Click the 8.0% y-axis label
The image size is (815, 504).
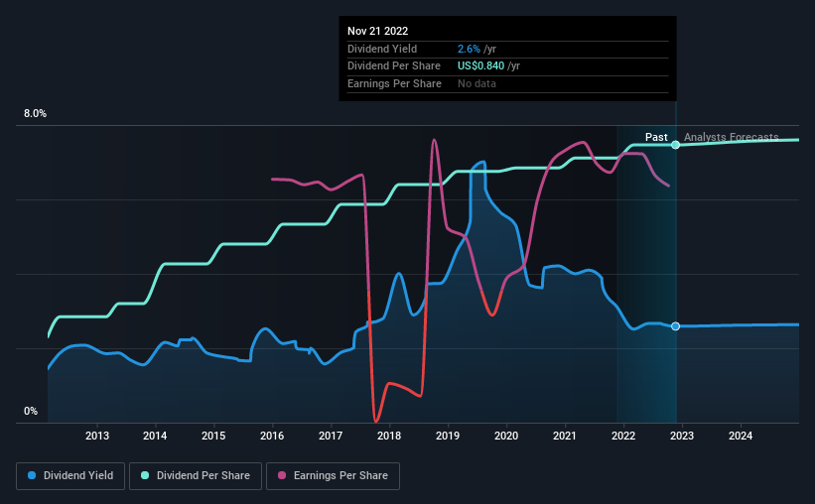pyautogui.click(x=36, y=114)
